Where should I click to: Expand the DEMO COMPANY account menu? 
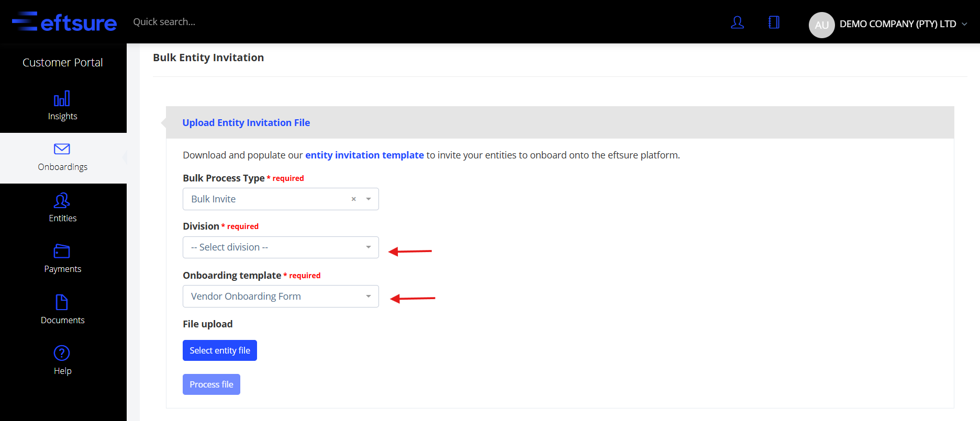(x=964, y=24)
